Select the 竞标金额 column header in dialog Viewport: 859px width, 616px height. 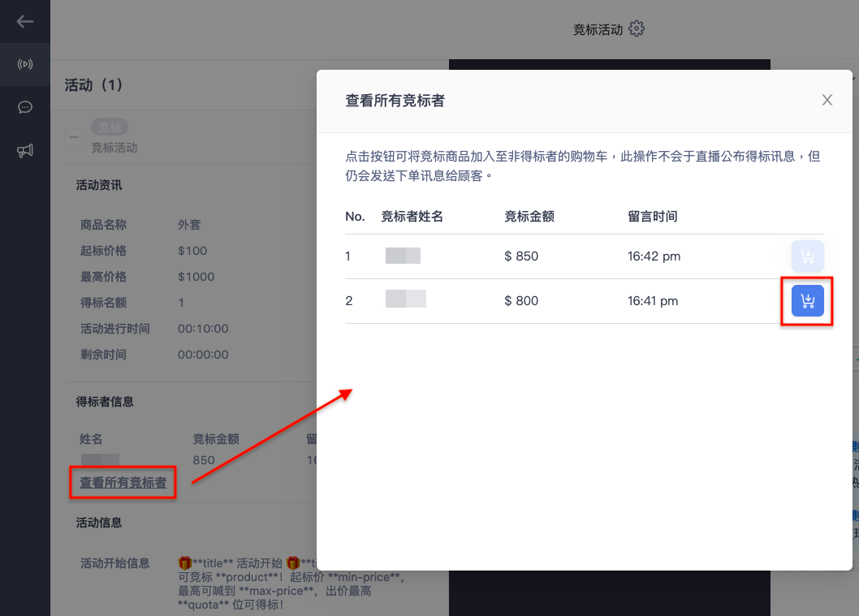(x=529, y=216)
